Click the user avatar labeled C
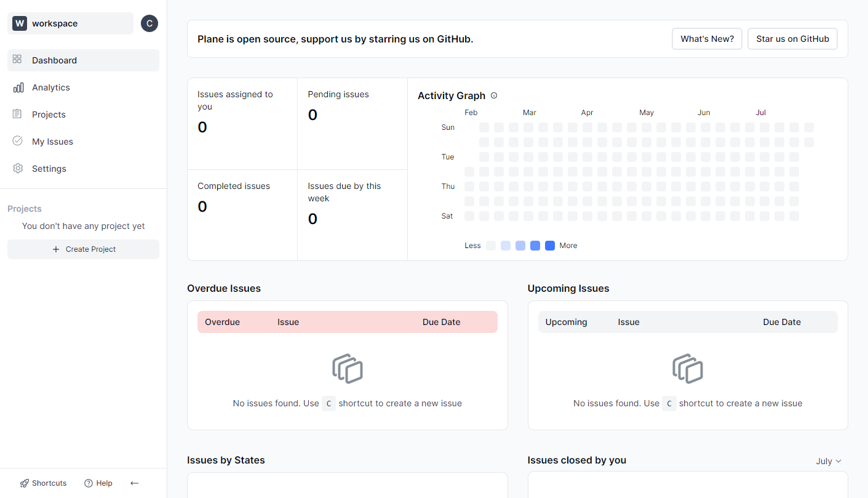The width and height of the screenshot is (868, 498). point(149,23)
